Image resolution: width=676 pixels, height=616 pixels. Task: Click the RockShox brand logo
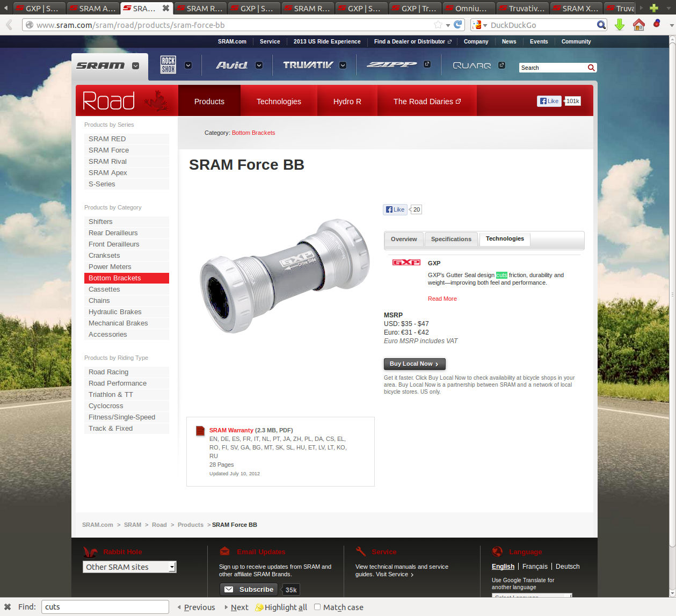click(168, 65)
